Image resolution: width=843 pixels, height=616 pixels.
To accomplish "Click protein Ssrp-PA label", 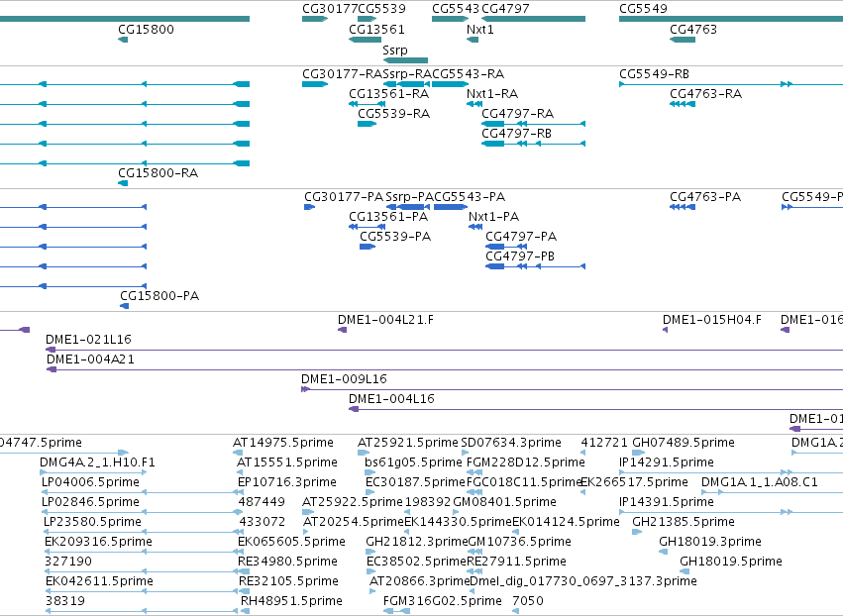I will [410, 197].
